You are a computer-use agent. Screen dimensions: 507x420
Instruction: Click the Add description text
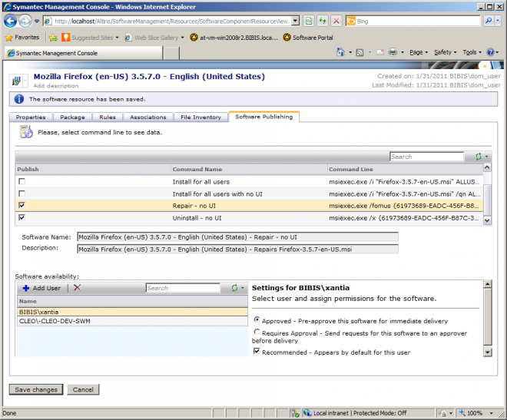[x=56, y=86]
